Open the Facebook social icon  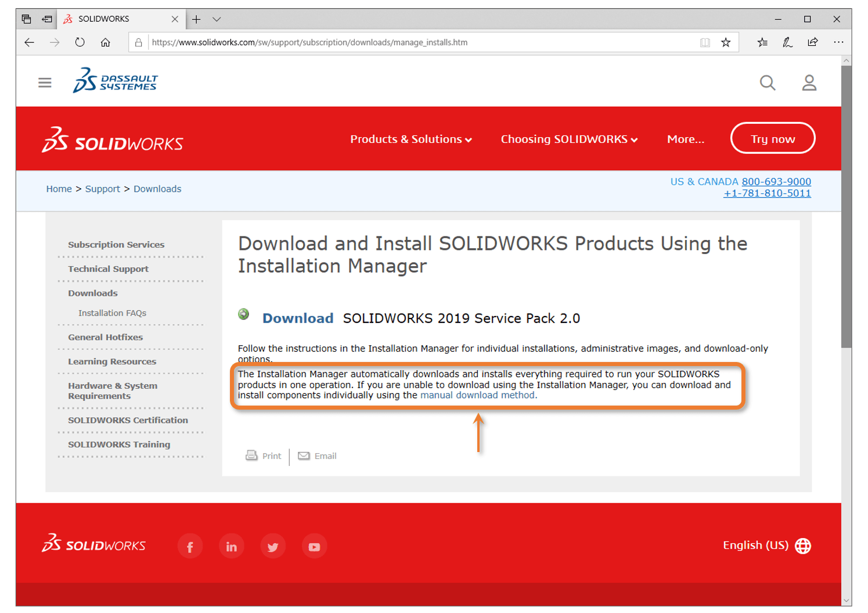tap(190, 546)
